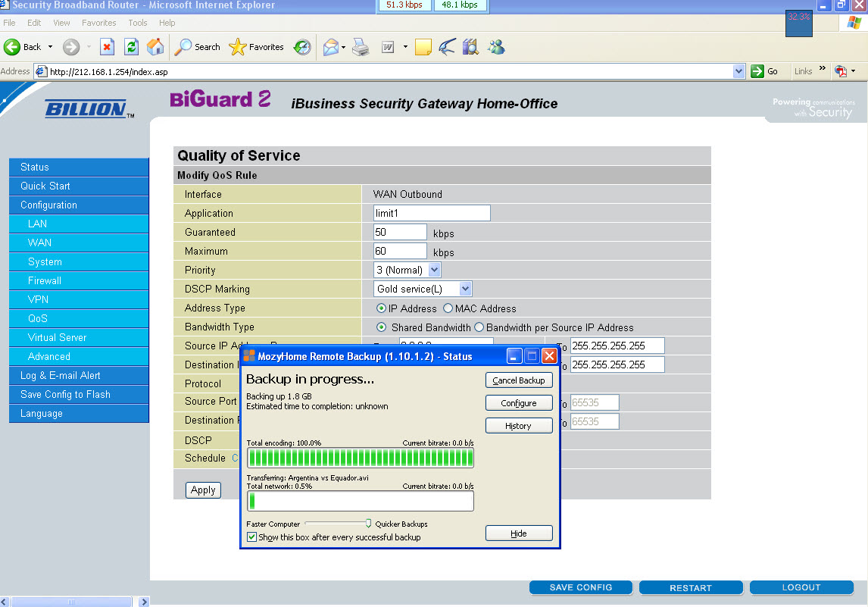Click the yellow Discuss note icon
Viewport: 868px width, 607px height.
(423, 47)
